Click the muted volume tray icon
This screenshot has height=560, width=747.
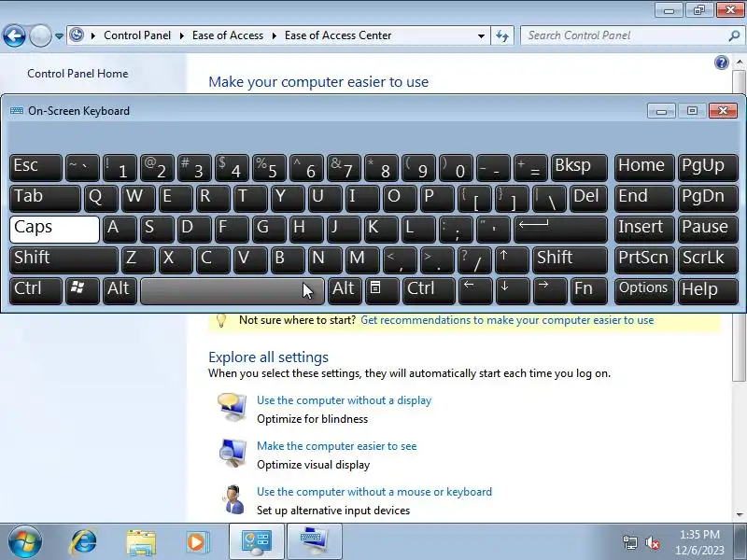(653, 542)
